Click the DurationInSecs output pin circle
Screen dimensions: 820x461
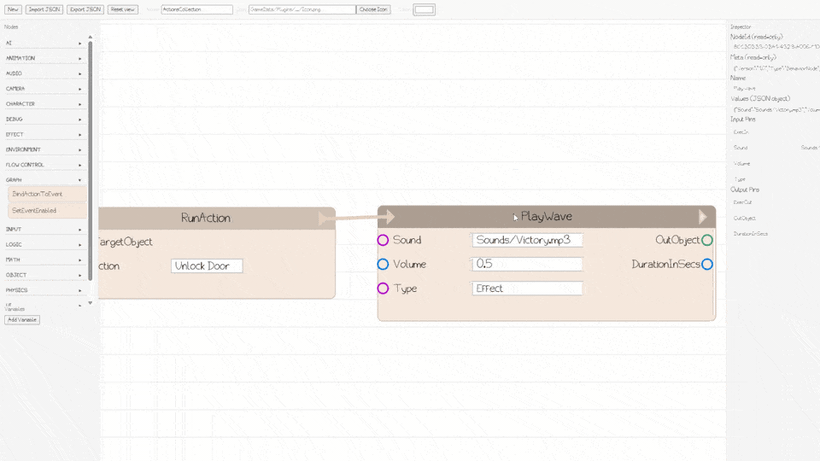pos(707,264)
